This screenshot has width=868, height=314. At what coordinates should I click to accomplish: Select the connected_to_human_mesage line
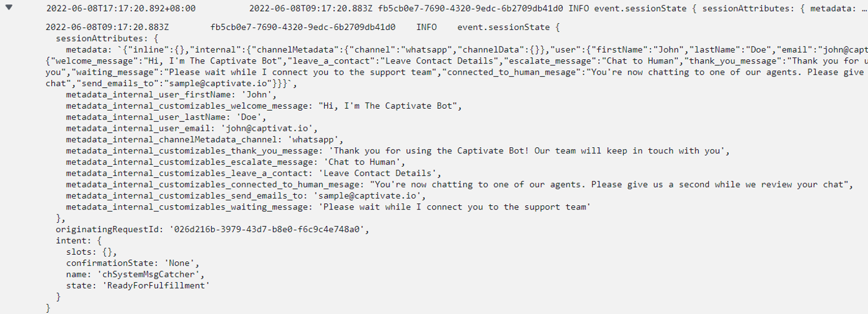click(459, 184)
